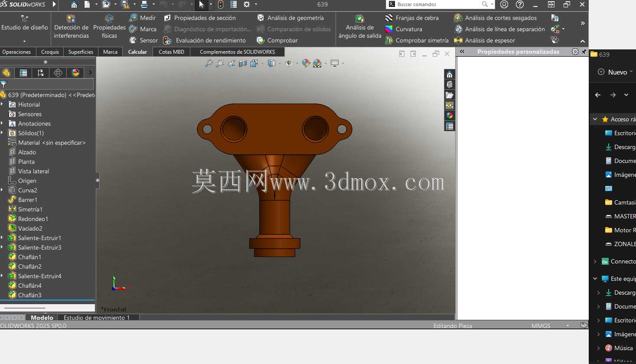Click the Sensor command
This screenshot has width=636, height=364.
144,40
